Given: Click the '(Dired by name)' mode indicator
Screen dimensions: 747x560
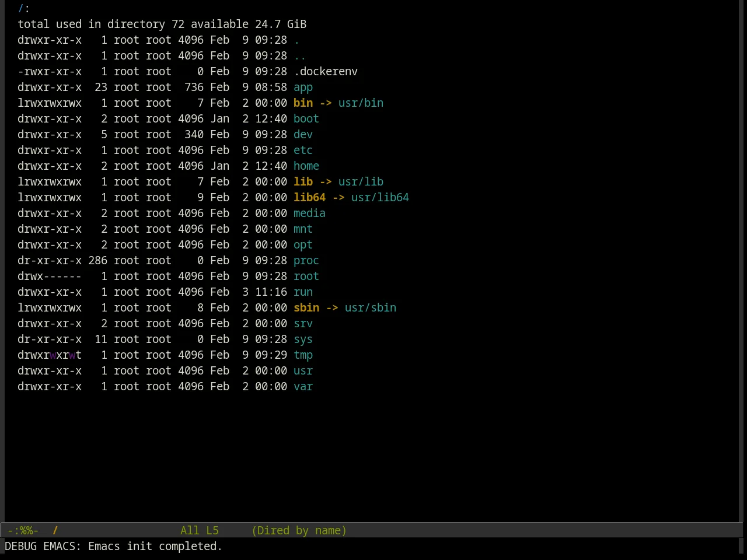Looking at the screenshot, I should point(299,530).
